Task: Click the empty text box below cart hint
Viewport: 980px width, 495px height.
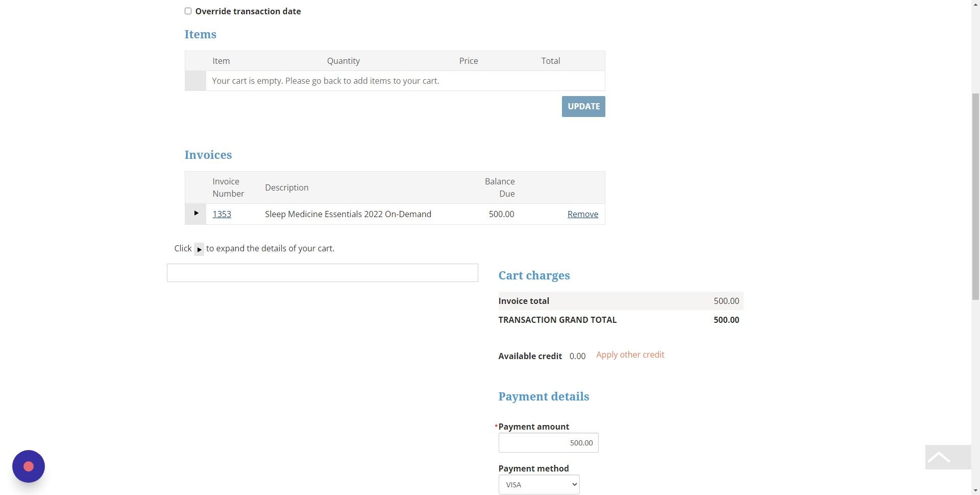Action: pyautogui.click(x=322, y=273)
